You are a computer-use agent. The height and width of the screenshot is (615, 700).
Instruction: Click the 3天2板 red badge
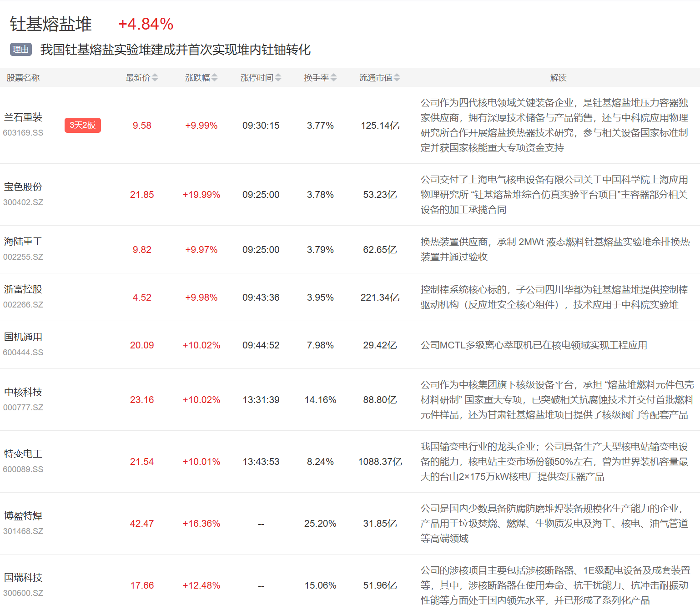(82, 125)
